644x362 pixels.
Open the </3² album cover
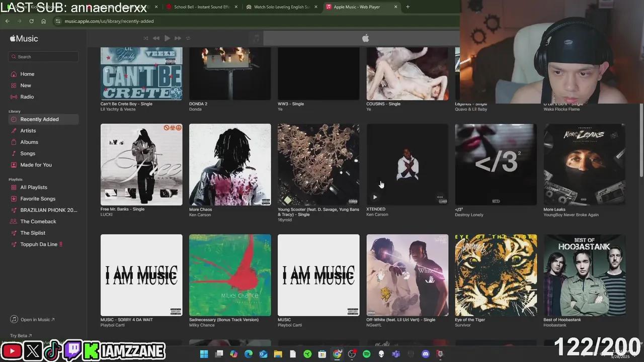[x=496, y=164]
